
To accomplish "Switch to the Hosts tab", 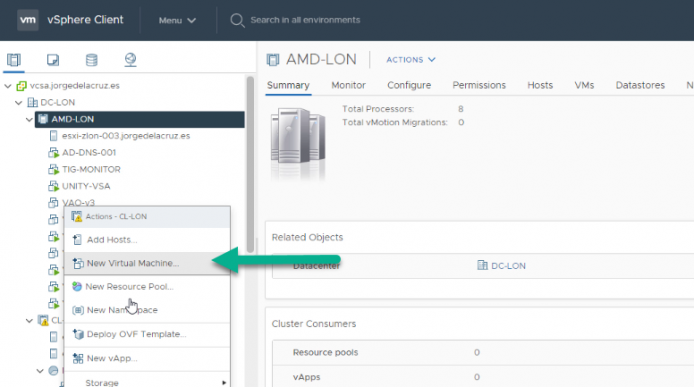I will pyautogui.click(x=540, y=85).
